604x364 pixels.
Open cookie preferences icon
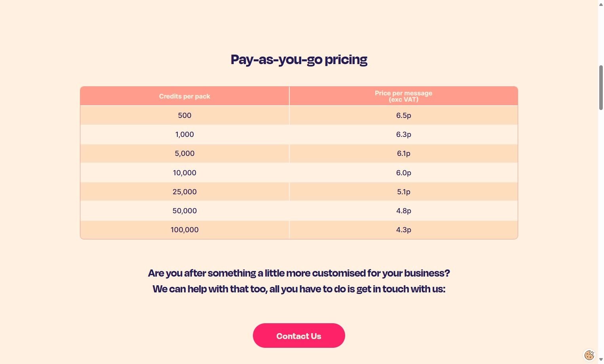pyautogui.click(x=589, y=355)
